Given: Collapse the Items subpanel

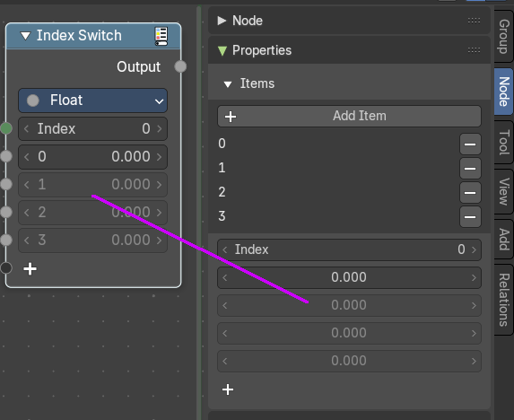Looking at the screenshot, I should [x=228, y=84].
